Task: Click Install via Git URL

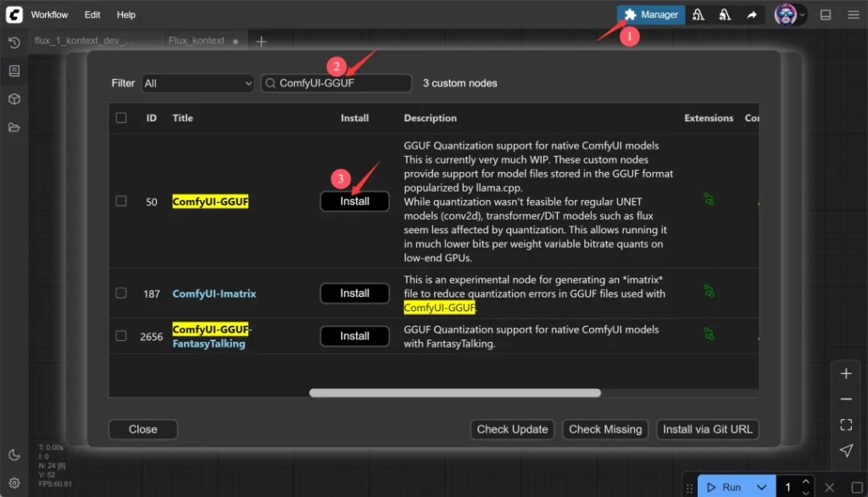Action: (x=708, y=429)
